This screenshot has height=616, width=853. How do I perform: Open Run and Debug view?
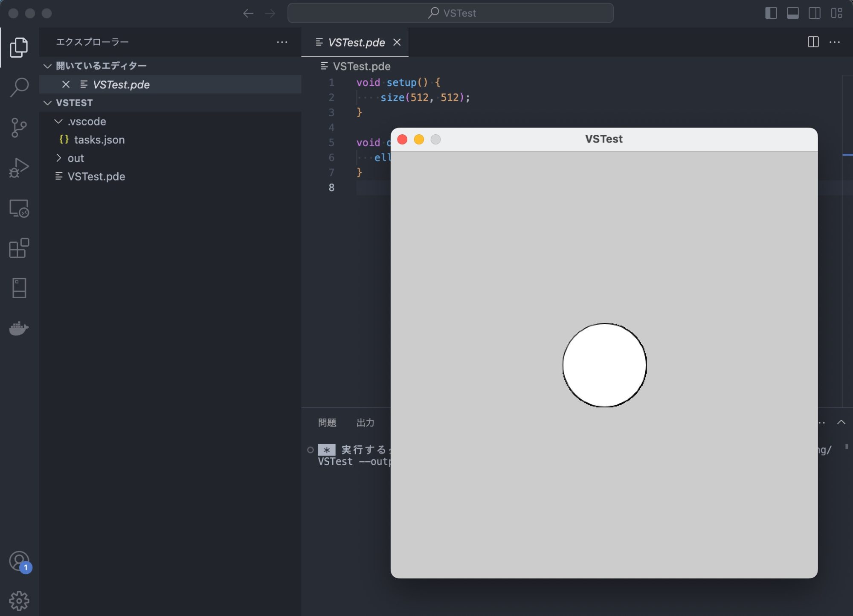click(x=19, y=168)
